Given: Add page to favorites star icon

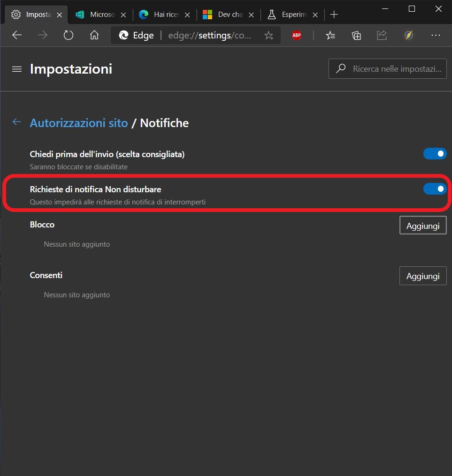Looking at the screenshot, I should click(x=268, y=36).
